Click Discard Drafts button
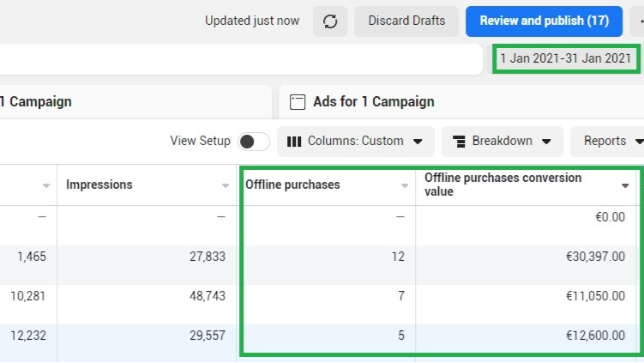The image size is (644, 363). pyautogui.click(x=406, y=21)
